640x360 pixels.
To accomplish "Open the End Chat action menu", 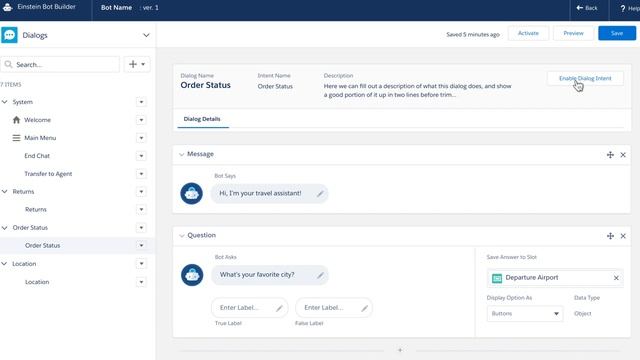I will coord(141,156).
